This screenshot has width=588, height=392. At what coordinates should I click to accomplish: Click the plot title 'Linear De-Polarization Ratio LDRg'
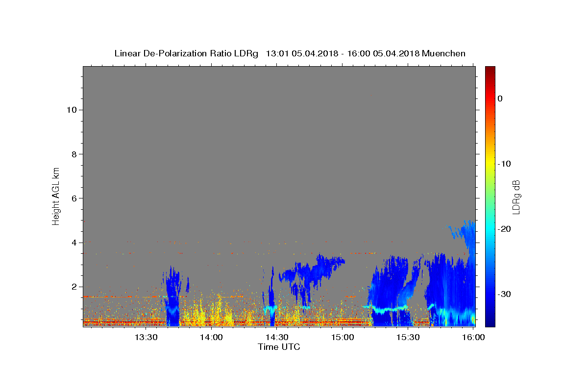point(186,53)
